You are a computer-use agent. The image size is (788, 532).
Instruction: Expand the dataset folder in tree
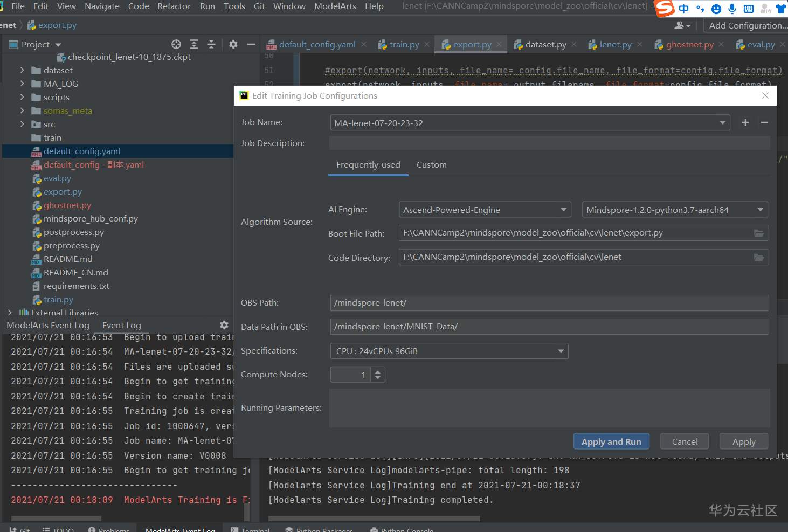tap(22, 70)
